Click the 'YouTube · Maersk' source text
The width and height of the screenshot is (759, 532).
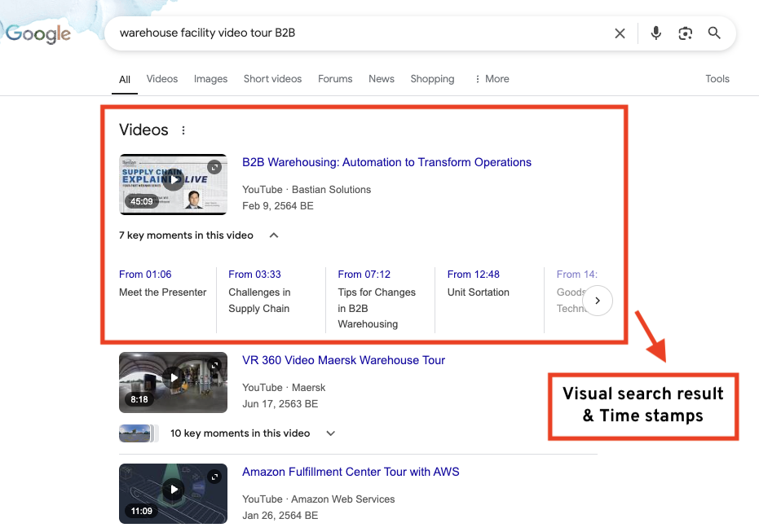(284, 388)
